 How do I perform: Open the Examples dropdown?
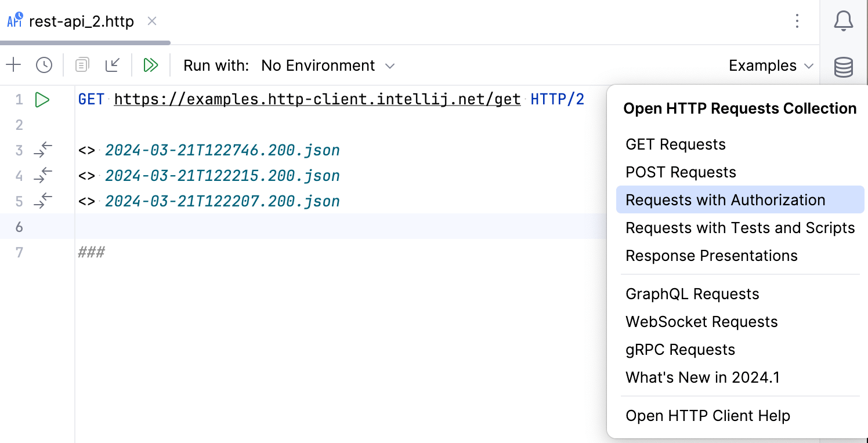(771, 66)
